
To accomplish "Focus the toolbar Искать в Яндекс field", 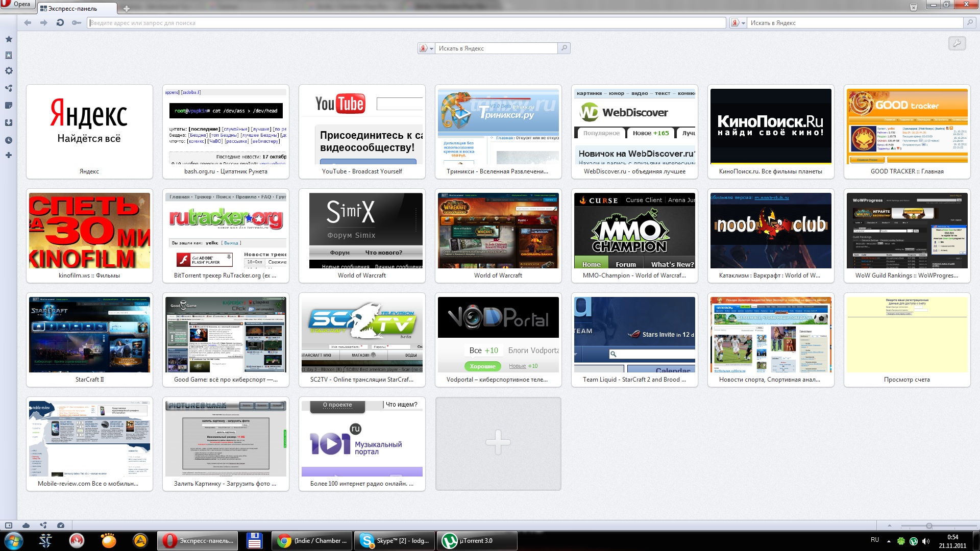I will pyautogui.click(x=855, y=23).
